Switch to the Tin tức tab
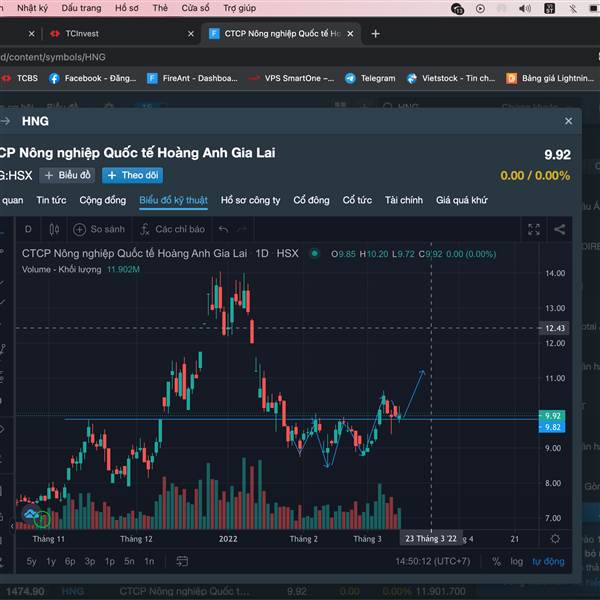This screenshot has width=600, height=600. pos(51,200)
